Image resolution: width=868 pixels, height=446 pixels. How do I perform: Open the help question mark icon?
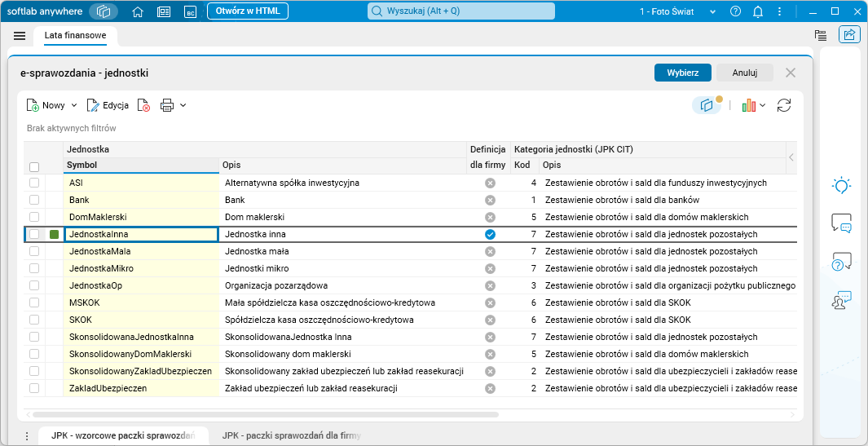(736, 11)
